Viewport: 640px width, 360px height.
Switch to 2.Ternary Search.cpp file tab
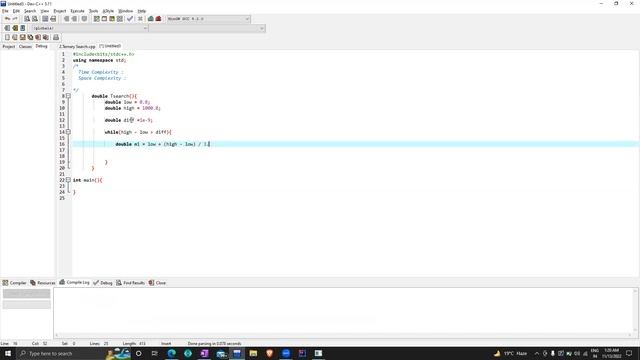pyautogui.click(x=77, y=47)
